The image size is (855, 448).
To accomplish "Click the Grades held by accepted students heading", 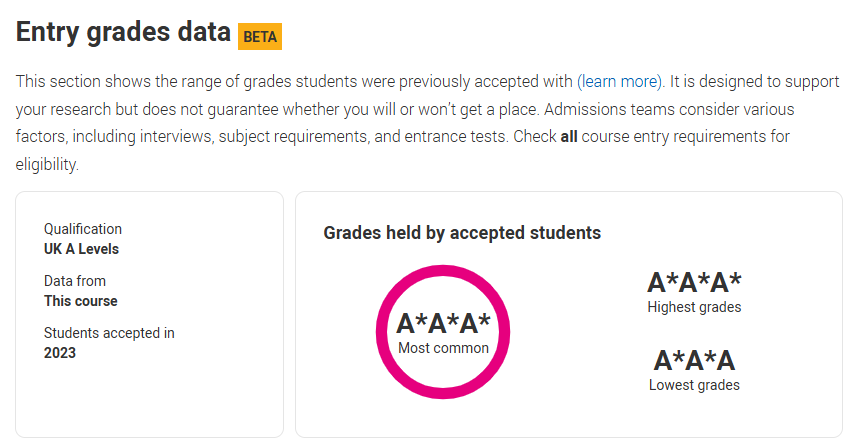I will pyautogui.click(x=462, y=233).
